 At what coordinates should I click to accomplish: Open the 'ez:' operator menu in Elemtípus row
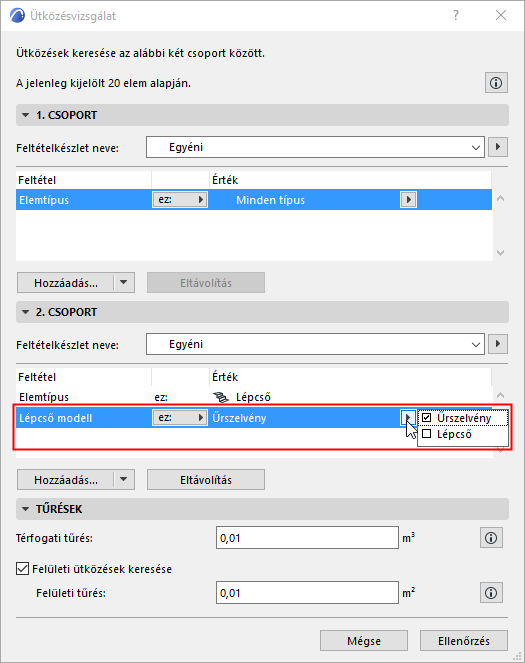180,200
